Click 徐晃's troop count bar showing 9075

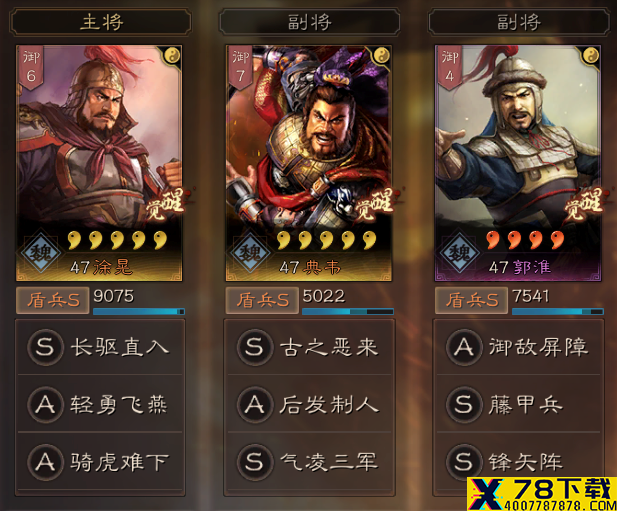pyautogui.click(x=139, y=312)
